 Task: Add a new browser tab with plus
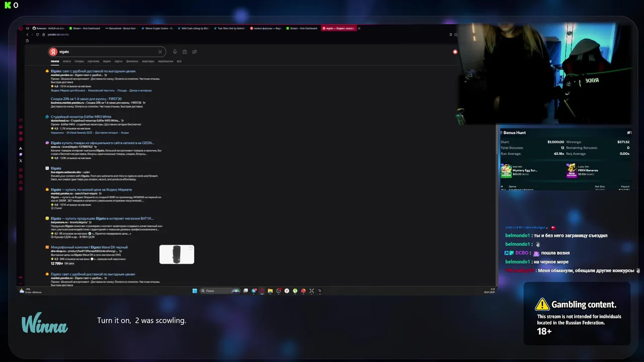click(x=359, y=28)
